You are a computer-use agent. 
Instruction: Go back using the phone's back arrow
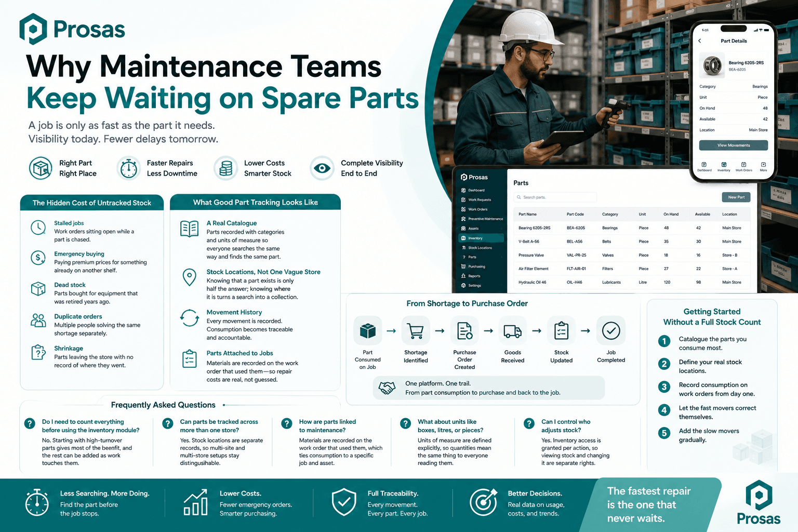point(700,41)
